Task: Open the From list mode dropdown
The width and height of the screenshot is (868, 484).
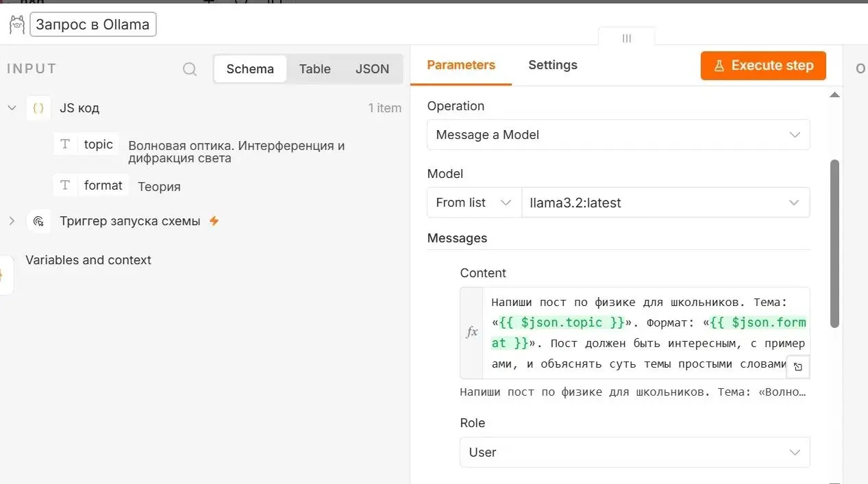Action: [x=474, y=203]
